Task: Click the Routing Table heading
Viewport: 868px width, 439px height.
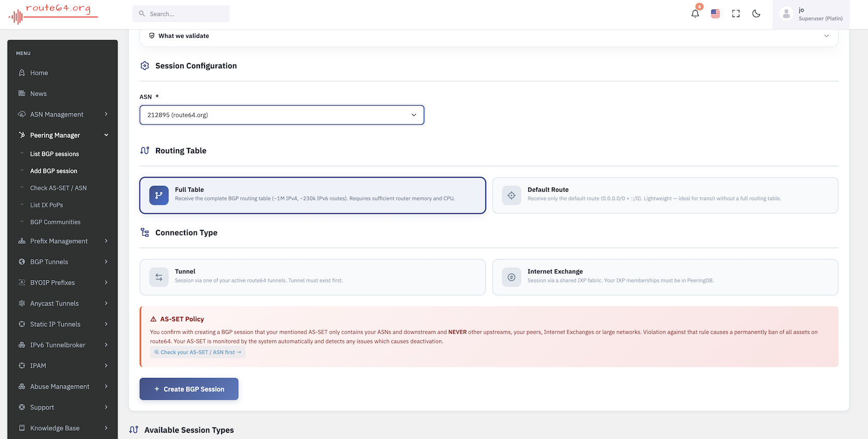Action: (x=181, y=151)
